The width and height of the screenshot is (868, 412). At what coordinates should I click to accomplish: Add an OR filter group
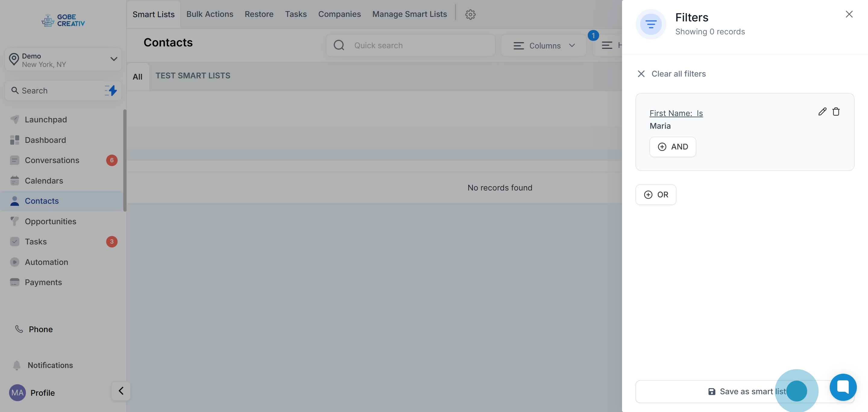point(656,195)
